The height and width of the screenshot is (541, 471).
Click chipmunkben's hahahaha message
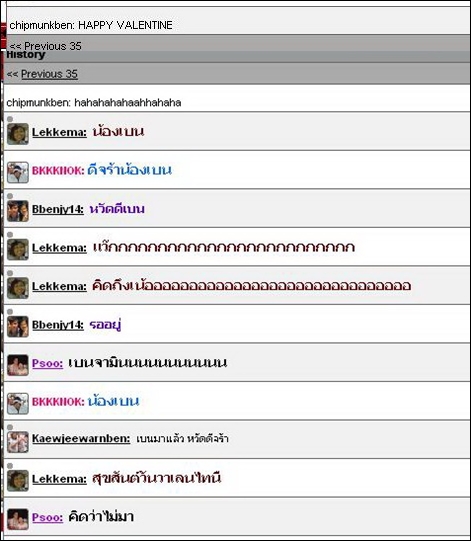[x=94, y=103]
